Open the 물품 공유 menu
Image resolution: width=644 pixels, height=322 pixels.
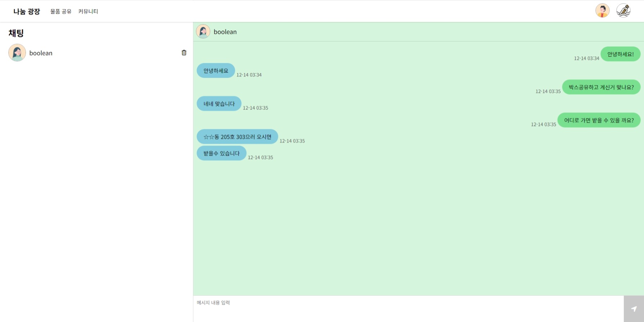click(x=61, y=11)
